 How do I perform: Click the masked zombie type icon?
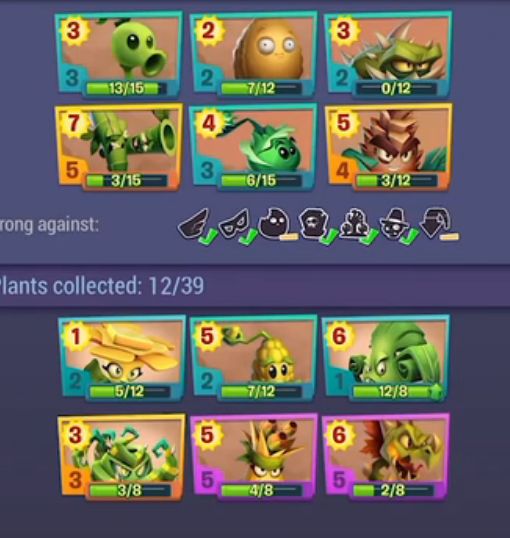coord(237,226)
